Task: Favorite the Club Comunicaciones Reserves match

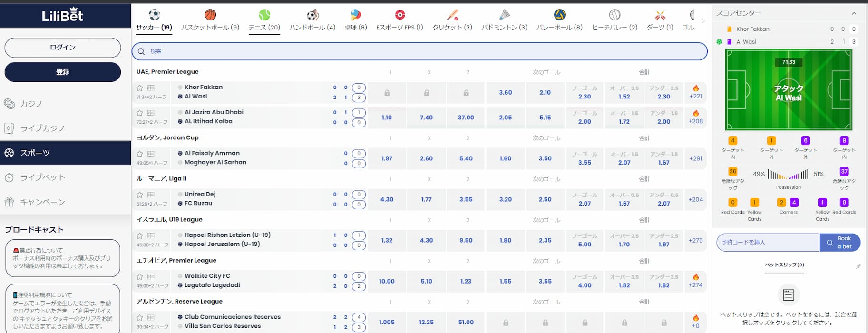Action: pos(139,317)
